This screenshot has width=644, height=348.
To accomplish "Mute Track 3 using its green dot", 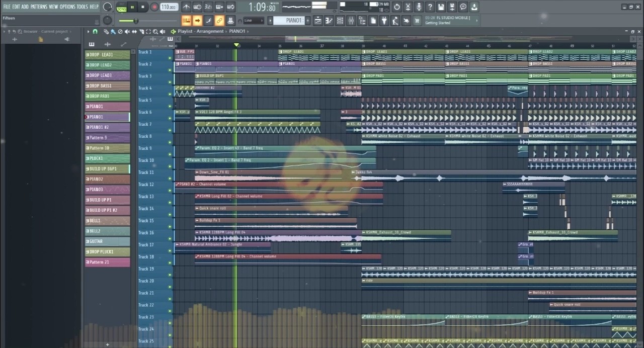I will [170, 82].
